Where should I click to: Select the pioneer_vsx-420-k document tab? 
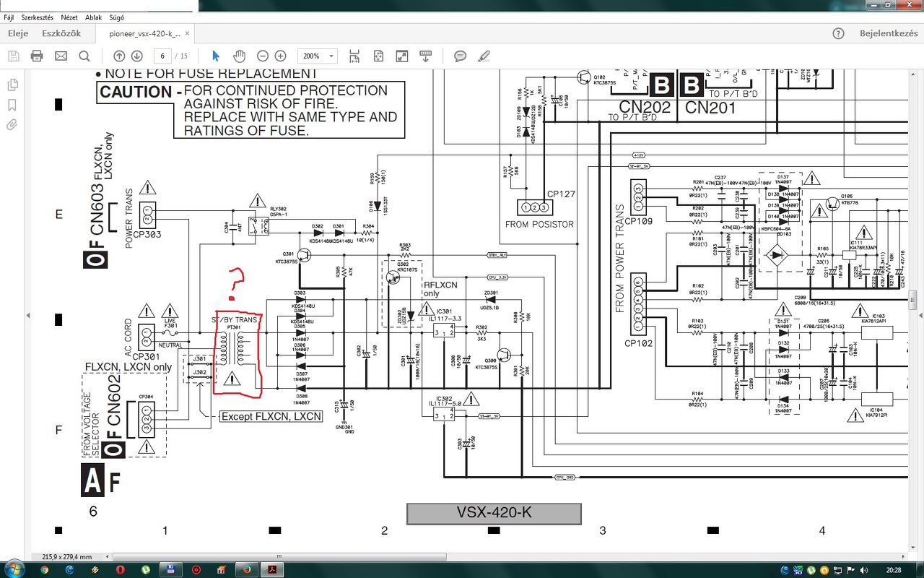pos(144,34)
